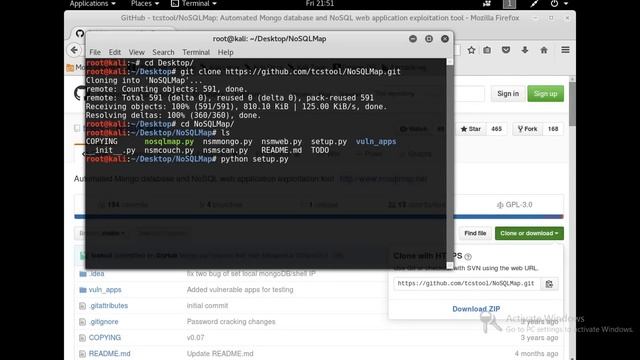Star the NoSQLMap repository

pyautogui.click(x=471, y=129)
